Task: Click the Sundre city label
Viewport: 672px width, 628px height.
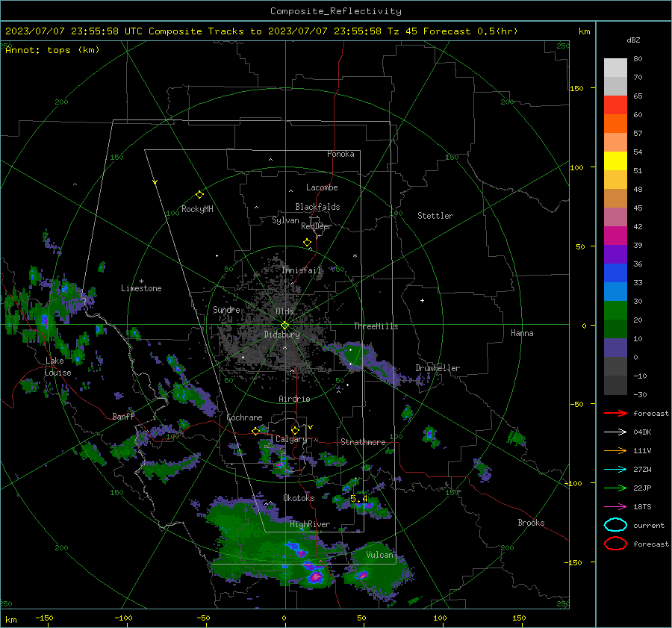Action: (226, 310)
